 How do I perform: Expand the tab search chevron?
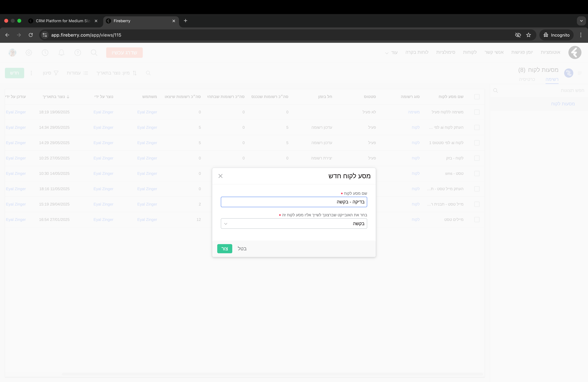click(x=581, y=21)
